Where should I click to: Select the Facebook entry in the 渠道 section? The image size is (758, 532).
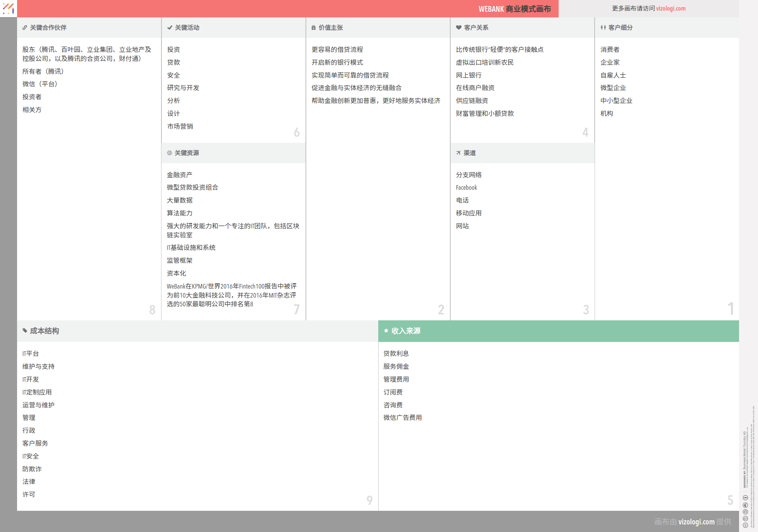click(466, 187)
